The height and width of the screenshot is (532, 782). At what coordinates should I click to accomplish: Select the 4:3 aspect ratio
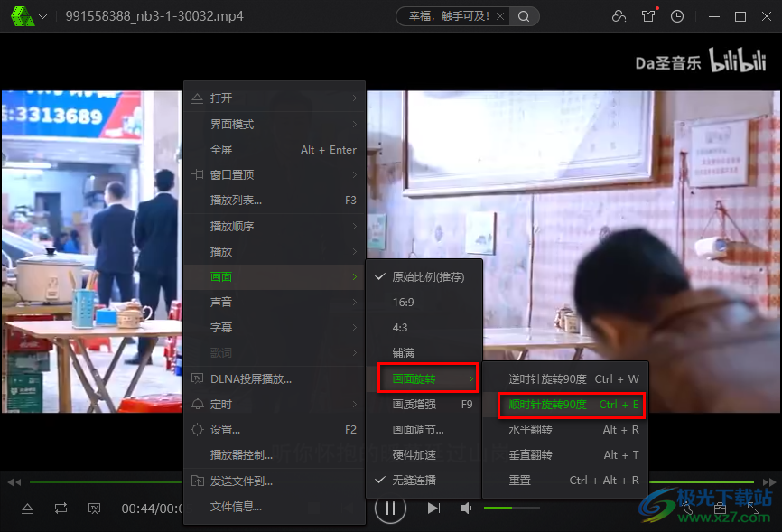point(424,328)
